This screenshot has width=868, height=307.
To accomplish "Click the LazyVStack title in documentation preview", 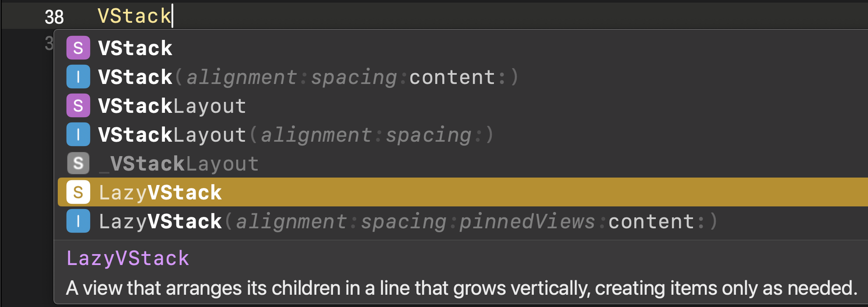I will (128, 258).
